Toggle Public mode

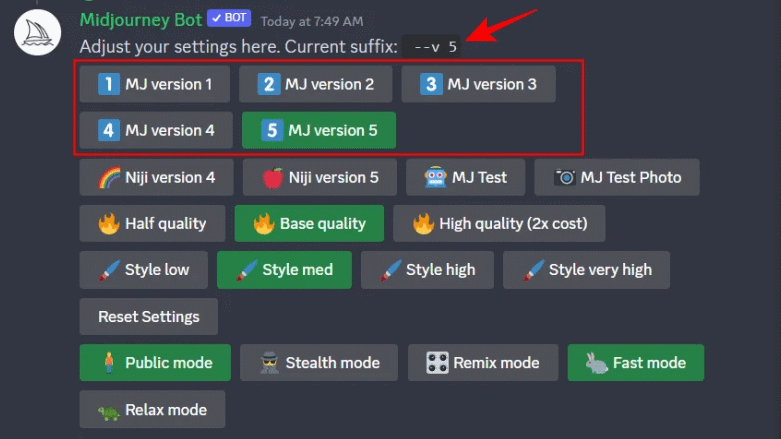point(155,363)
